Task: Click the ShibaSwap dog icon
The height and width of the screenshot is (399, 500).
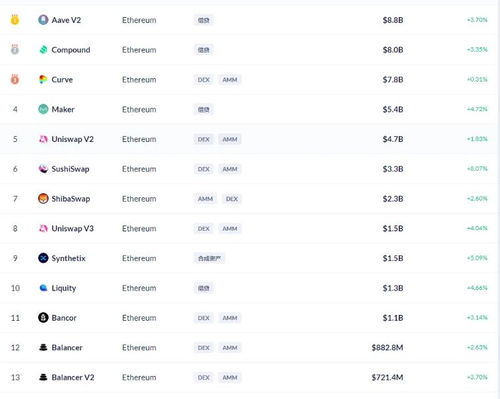Action: pyautogui.click(x=43, y=199)
